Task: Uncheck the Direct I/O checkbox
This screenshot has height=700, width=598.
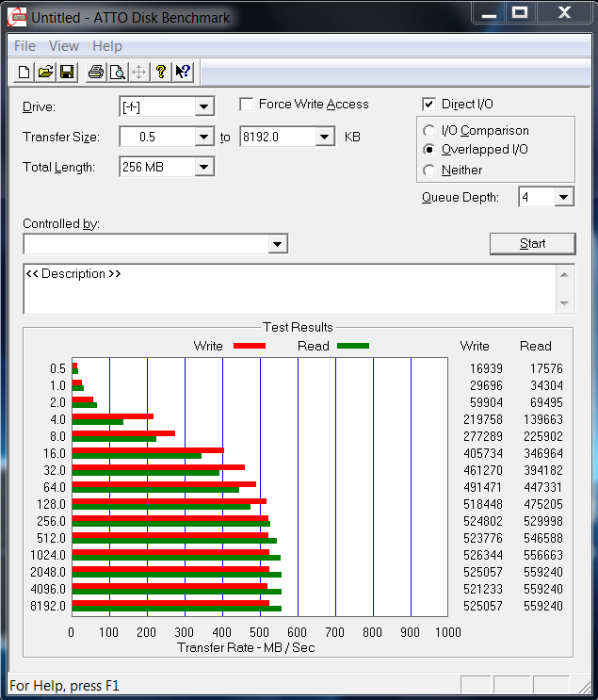Action: (x=429, y=105)
